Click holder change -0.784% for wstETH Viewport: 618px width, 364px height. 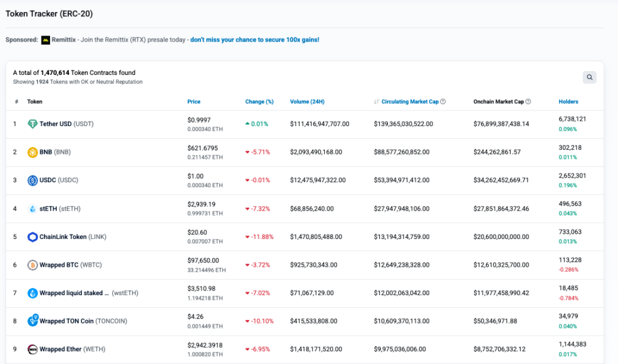point(569,298)
